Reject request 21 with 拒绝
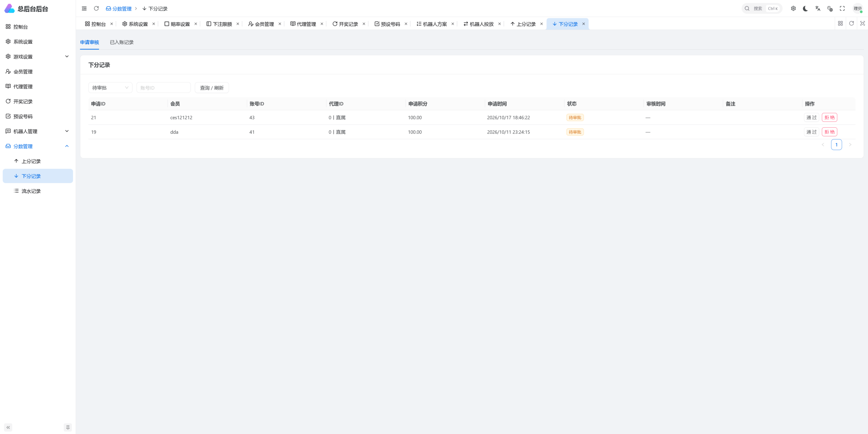The width and height of the screenshot is (868, 434). (829, 117)
